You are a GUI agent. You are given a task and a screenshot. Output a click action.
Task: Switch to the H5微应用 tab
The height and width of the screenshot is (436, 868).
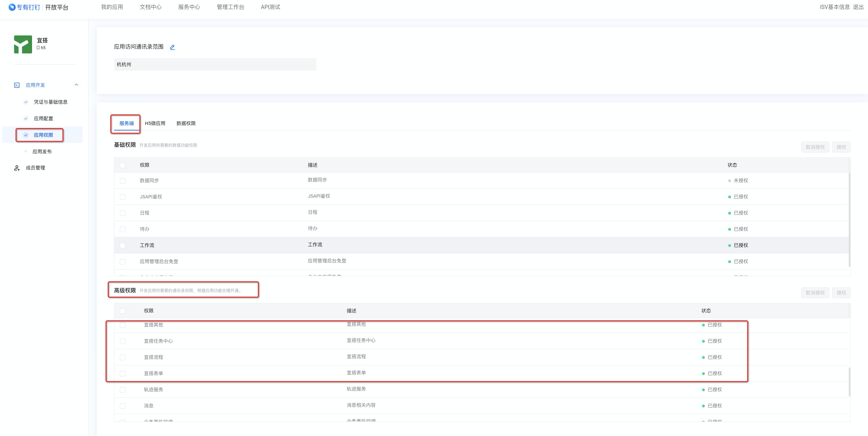(155, 123)
